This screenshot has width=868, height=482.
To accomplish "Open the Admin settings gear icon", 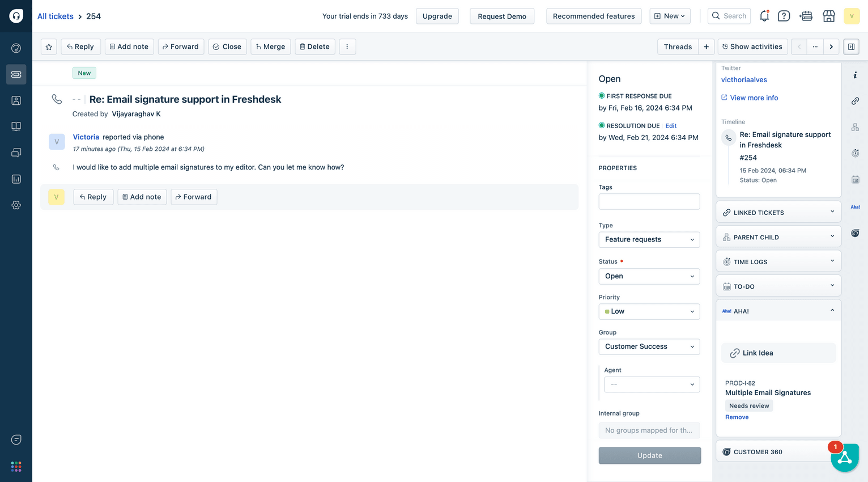I will coord(16,205).
